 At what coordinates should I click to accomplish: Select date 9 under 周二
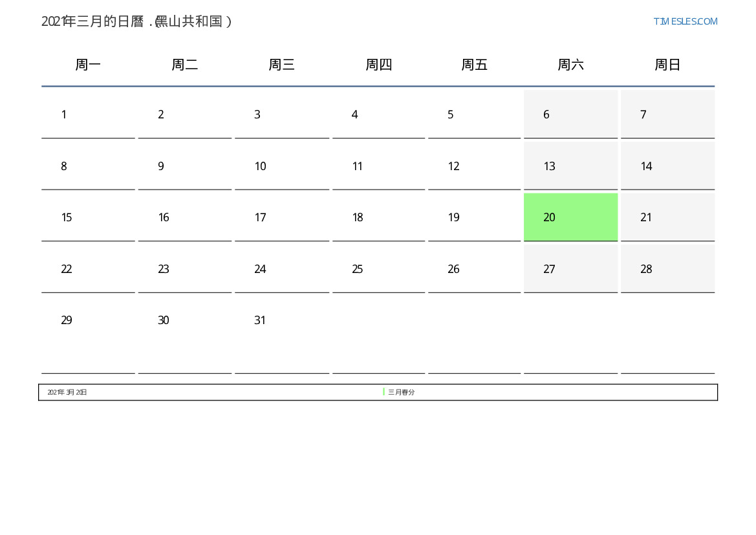185,166
